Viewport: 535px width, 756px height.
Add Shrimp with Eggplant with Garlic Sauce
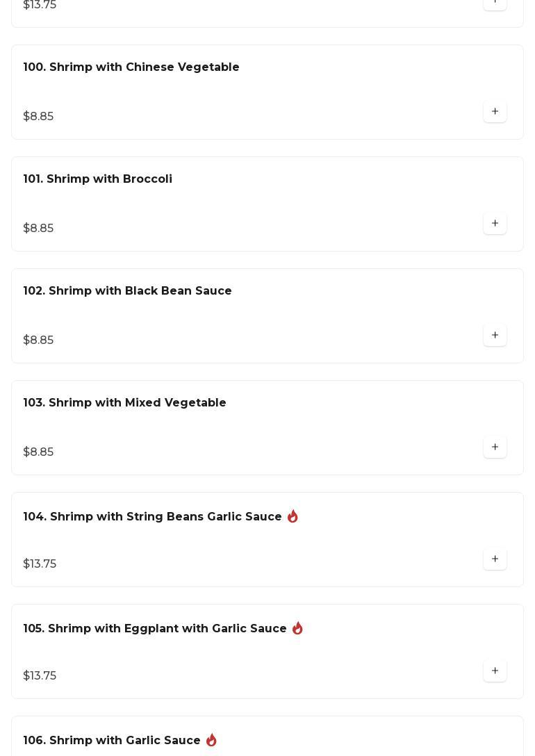point(495,671)
